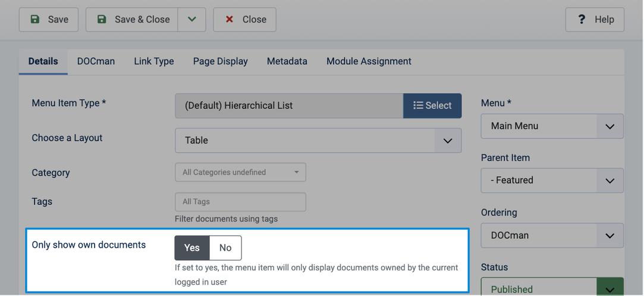
Task: Go to the Module Assignment tab
Action: point(369,61)
